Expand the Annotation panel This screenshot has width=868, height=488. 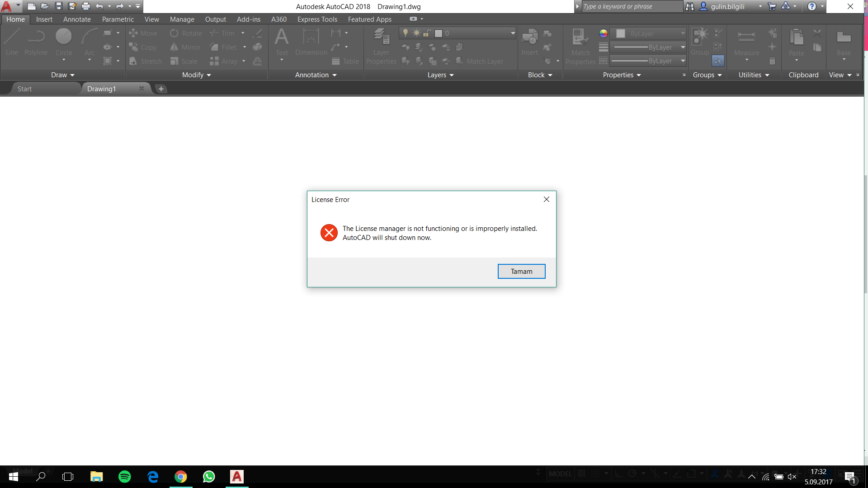(316, 75)
